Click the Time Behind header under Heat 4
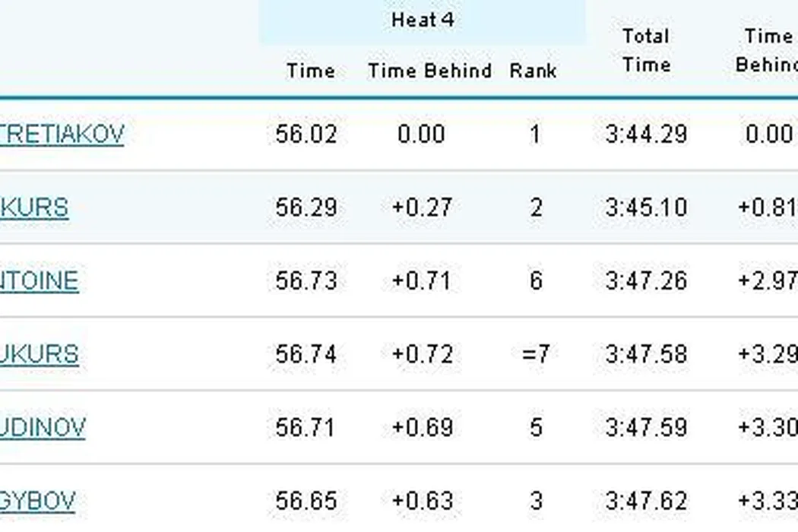 [x=430, y=71]
